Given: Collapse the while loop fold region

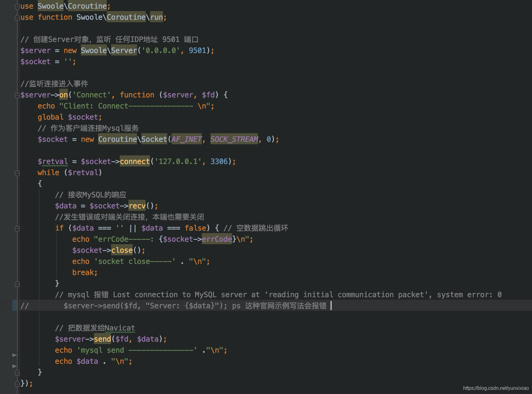Looking at the screenshot, I should [17, 172].
